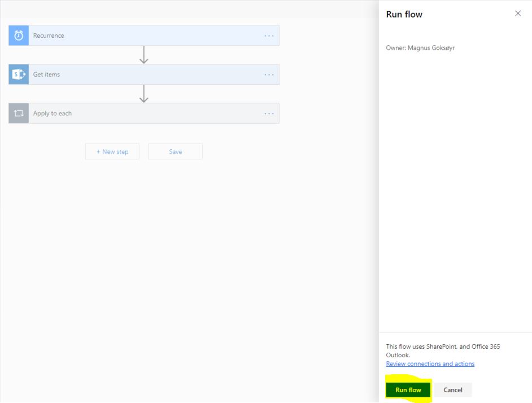Click the Owner: Magnus Goksøyr text
This screenshot has width=532, height=403.
pyautogui.click(x=420, y=48)
